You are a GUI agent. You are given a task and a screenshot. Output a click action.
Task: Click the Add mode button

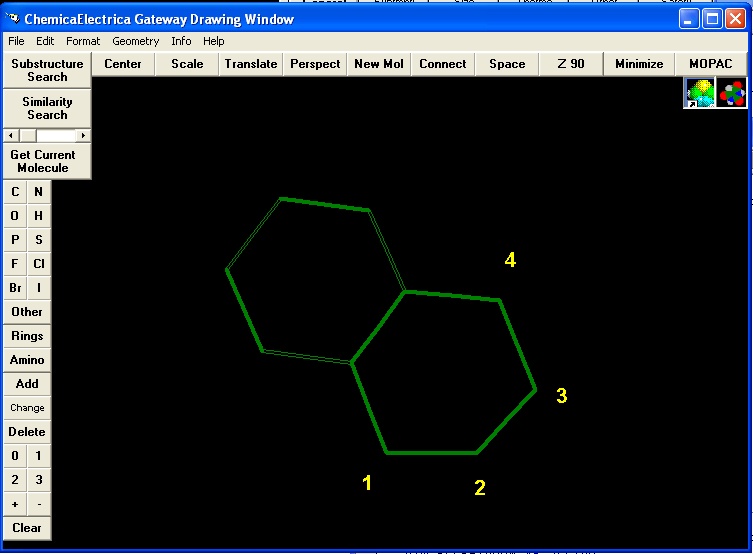coord(27,384)
